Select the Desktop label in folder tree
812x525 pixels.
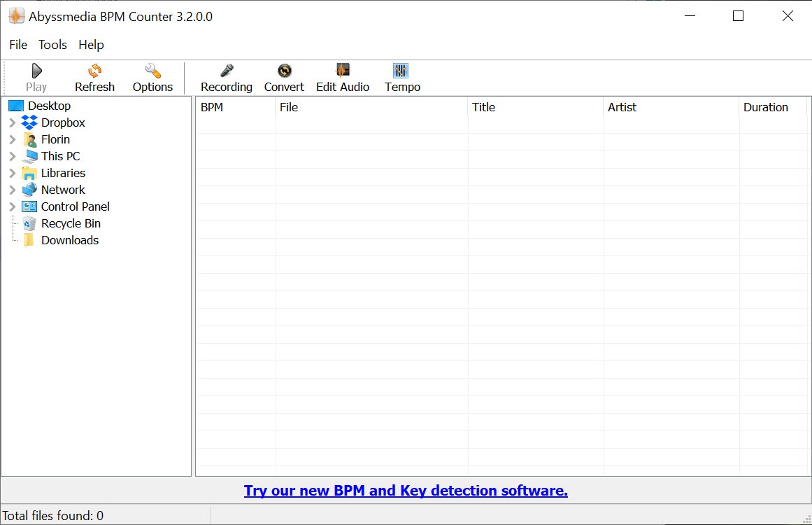[49, 106]
